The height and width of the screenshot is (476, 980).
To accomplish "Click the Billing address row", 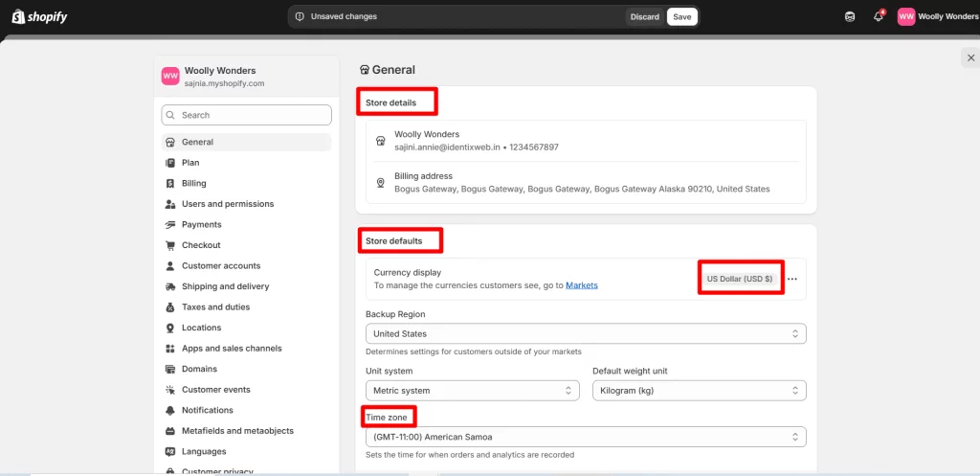I will 586,183.
